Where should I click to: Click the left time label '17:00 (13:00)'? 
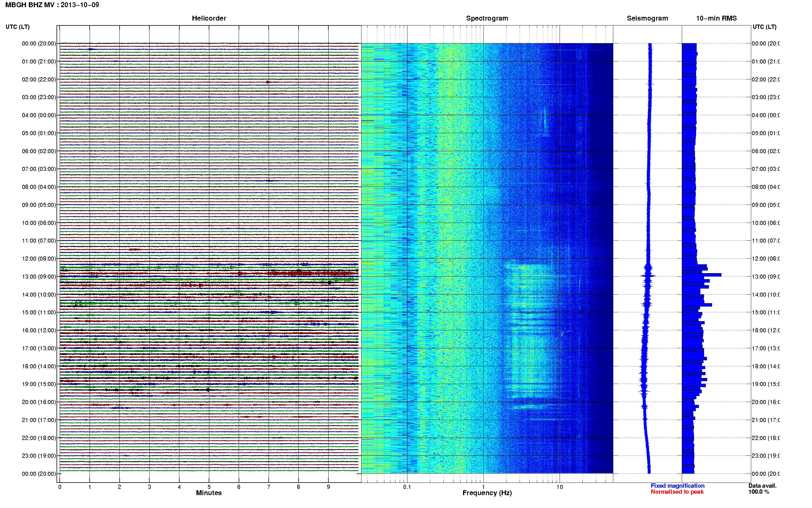(39, 348)
